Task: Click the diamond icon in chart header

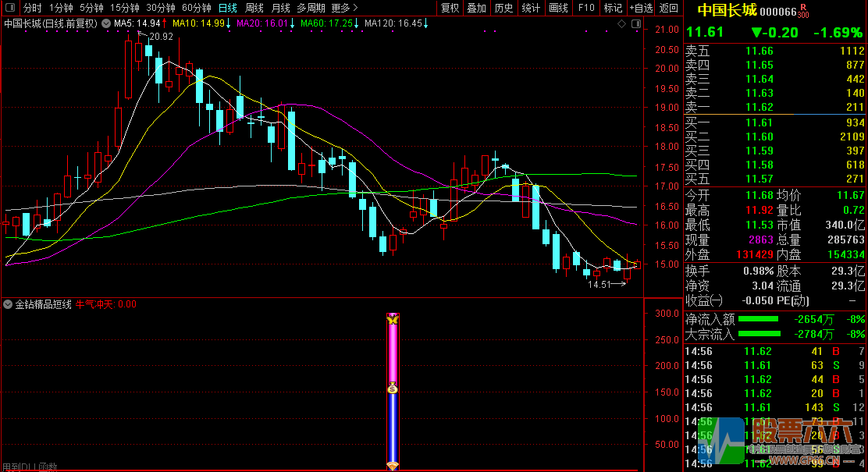Action: click(622, 24)
